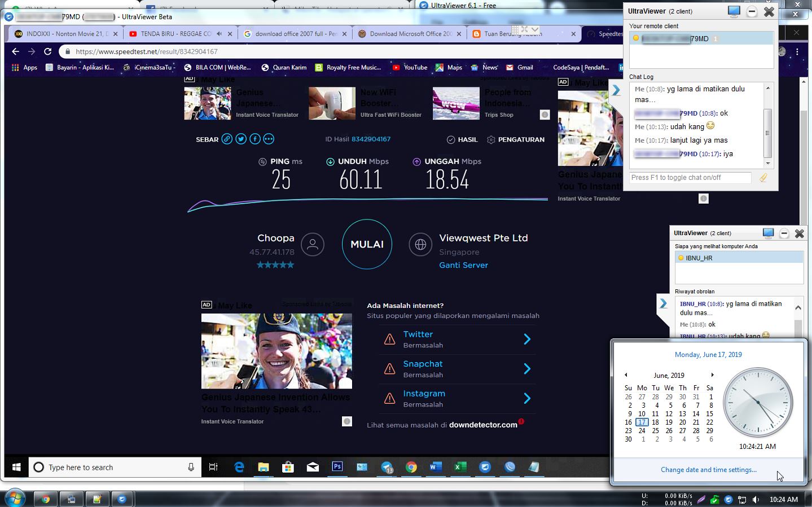Click the microphone icon in search box
Image resolution: width=812 pixels, height=507 pixels.
click(x=191, y=467)
